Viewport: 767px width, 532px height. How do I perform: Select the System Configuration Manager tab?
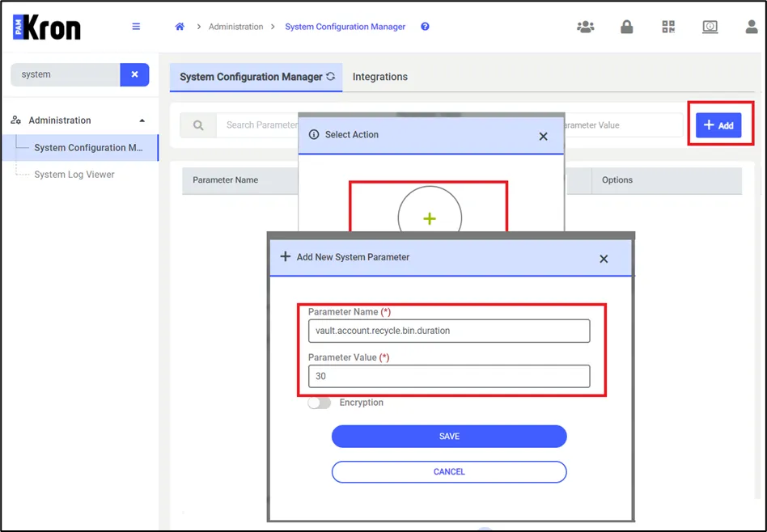256,77
